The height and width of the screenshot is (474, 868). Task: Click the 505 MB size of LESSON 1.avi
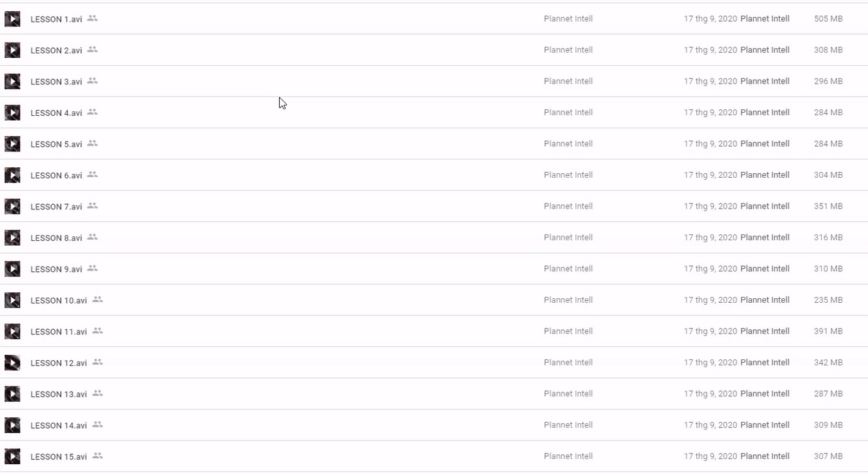[828, 19]
